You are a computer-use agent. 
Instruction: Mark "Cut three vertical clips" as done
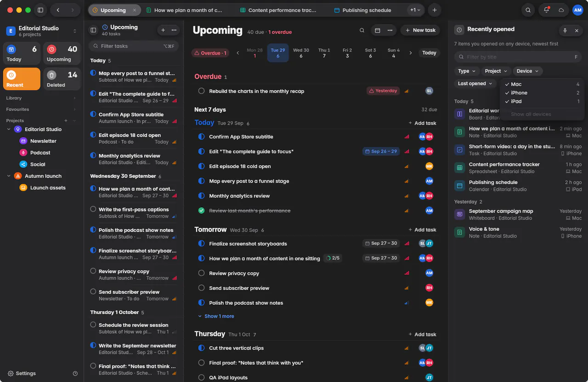point(201,348)
